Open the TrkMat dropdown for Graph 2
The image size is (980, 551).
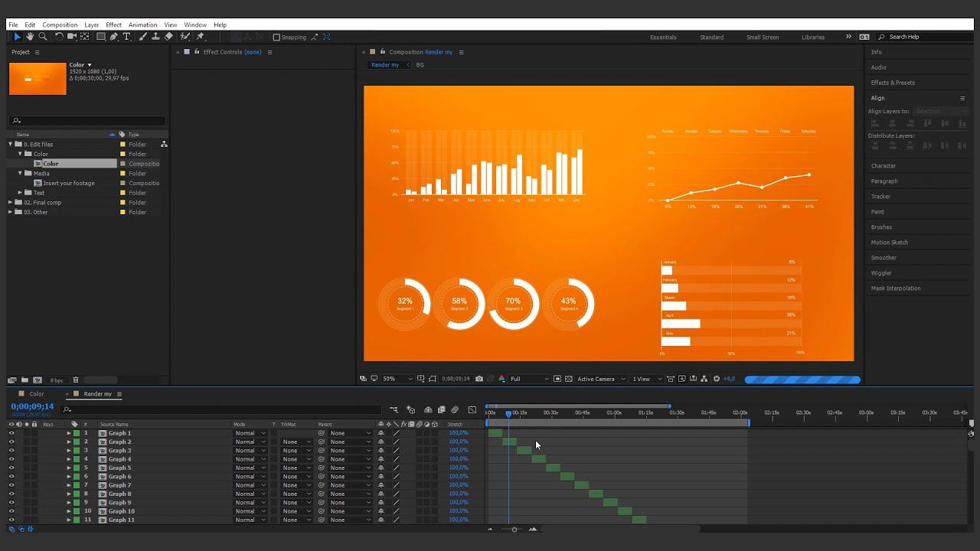tap(296, 442)
